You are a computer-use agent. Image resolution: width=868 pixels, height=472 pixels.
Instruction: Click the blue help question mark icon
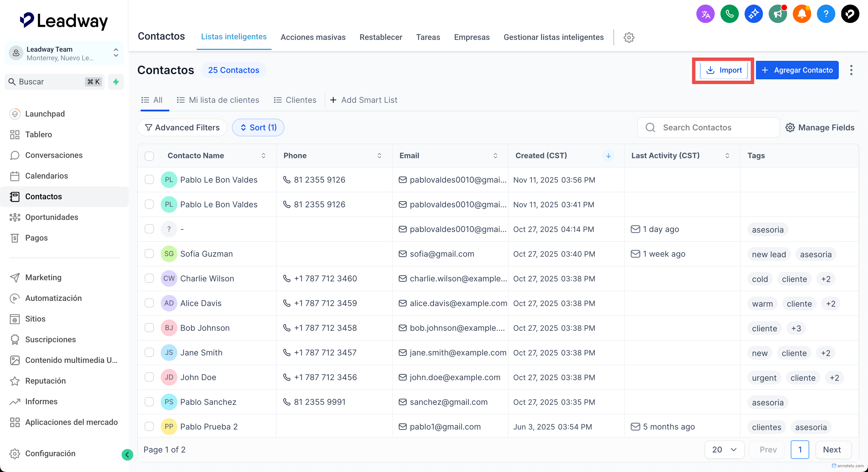point(826,14)
